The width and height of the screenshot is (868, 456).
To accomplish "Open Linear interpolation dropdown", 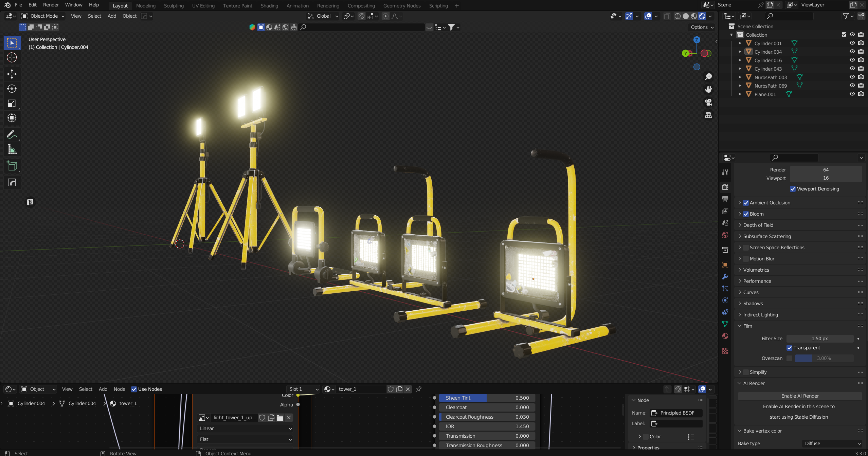I will click(245, 428).
